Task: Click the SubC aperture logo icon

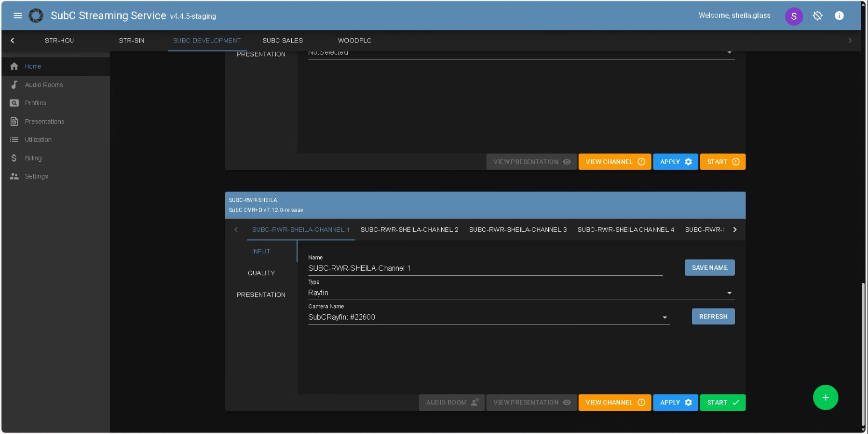Action: (x=36, y=15)
